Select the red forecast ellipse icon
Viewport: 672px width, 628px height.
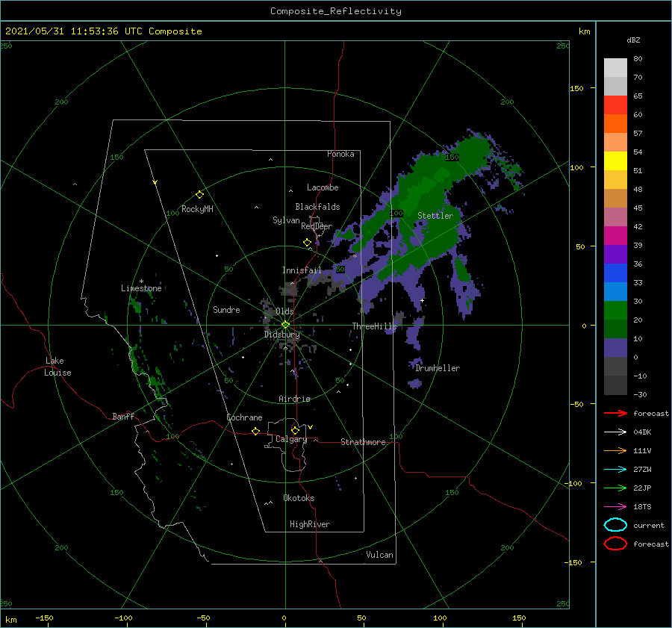615,544
